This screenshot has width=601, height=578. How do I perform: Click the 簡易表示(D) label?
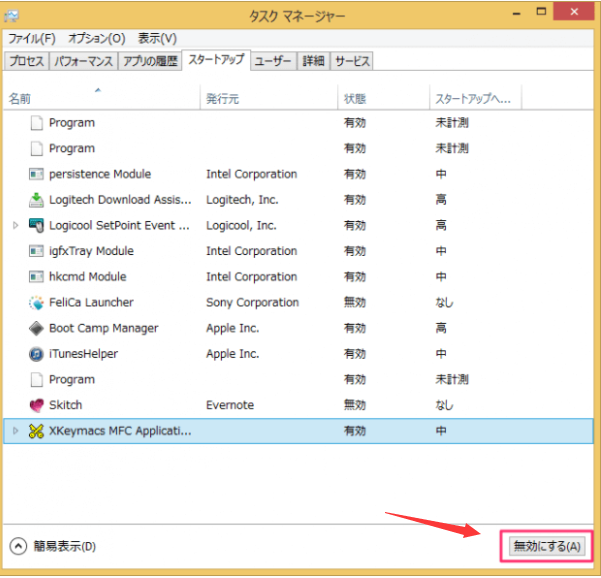pos(65,547)
